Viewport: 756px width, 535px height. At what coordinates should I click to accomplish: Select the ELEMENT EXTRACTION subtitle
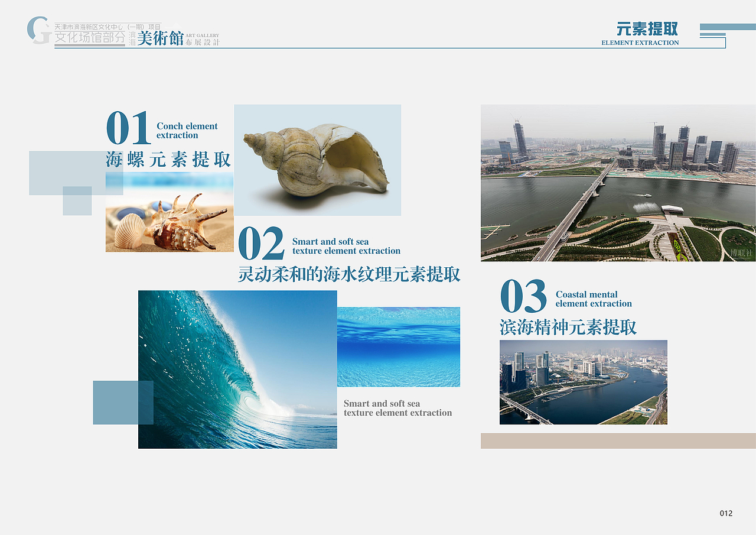pos(640,43)
